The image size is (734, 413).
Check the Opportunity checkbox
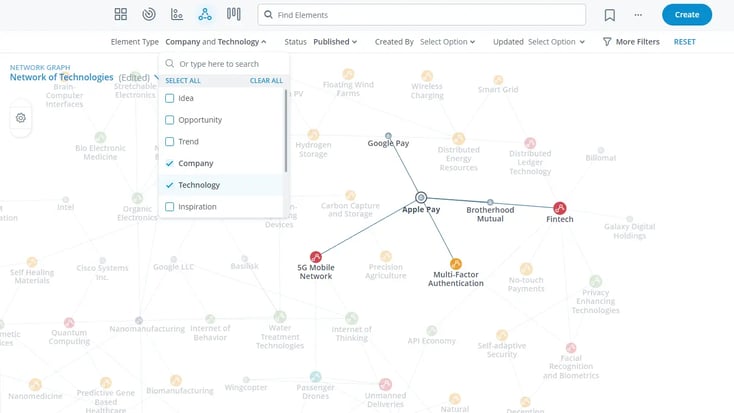tap(169, 120)
